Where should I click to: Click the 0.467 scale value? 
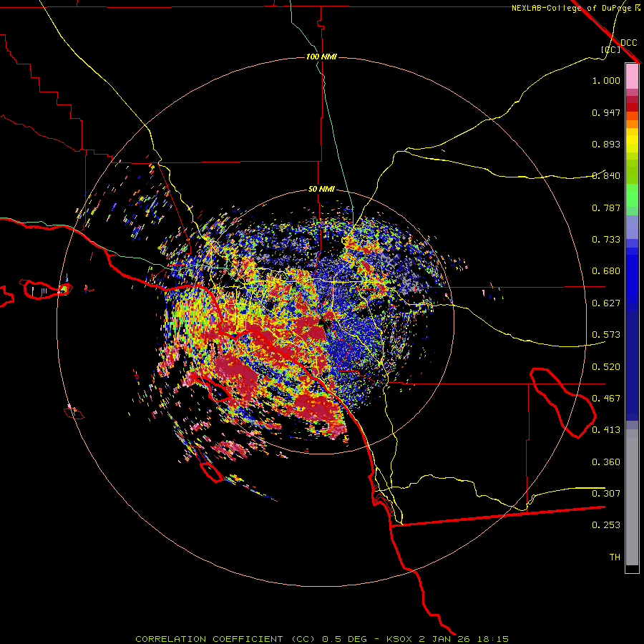[606, 399]
